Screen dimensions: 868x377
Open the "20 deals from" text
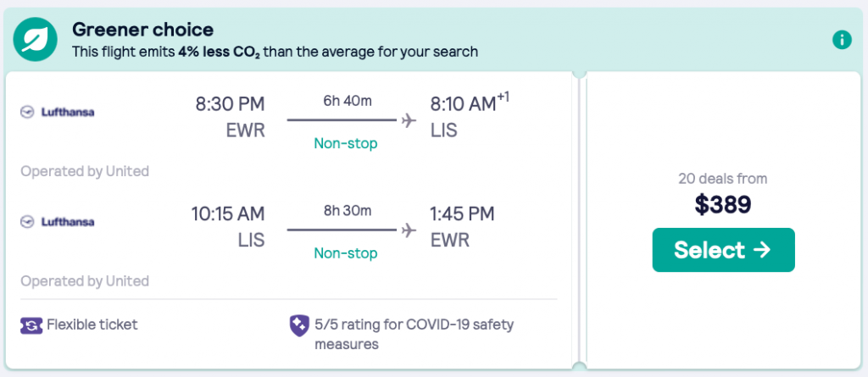pos(723,179)
